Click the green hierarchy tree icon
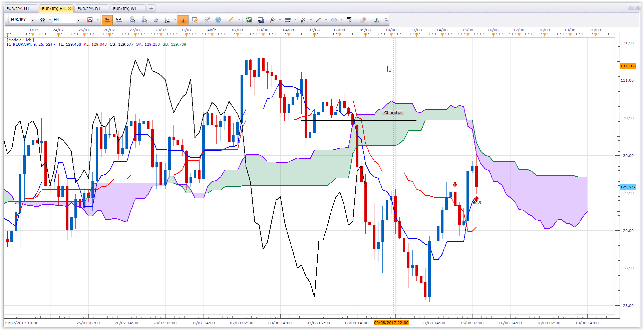 pos(377,20)
